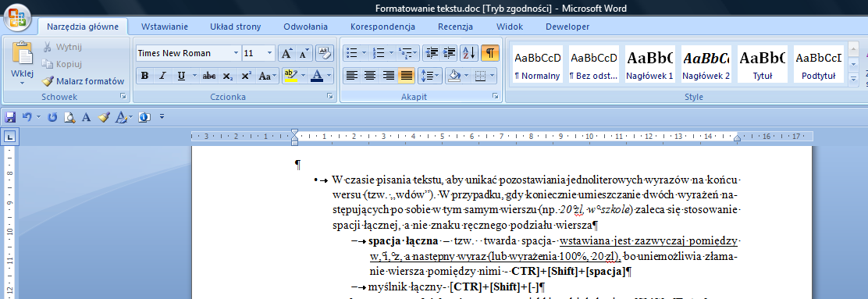Viewport: 868px width, 299px height.
Task: Toggle superscript formatting
Action: (247, 76)
